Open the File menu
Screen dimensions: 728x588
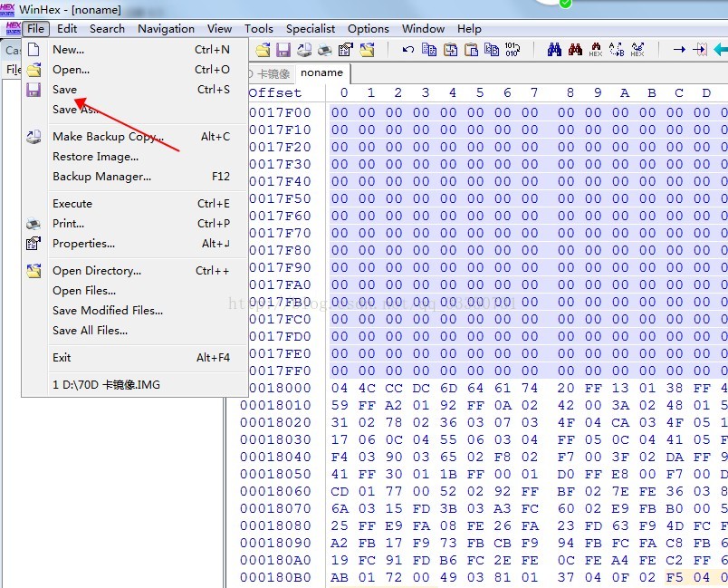click(x=35, y=29)
